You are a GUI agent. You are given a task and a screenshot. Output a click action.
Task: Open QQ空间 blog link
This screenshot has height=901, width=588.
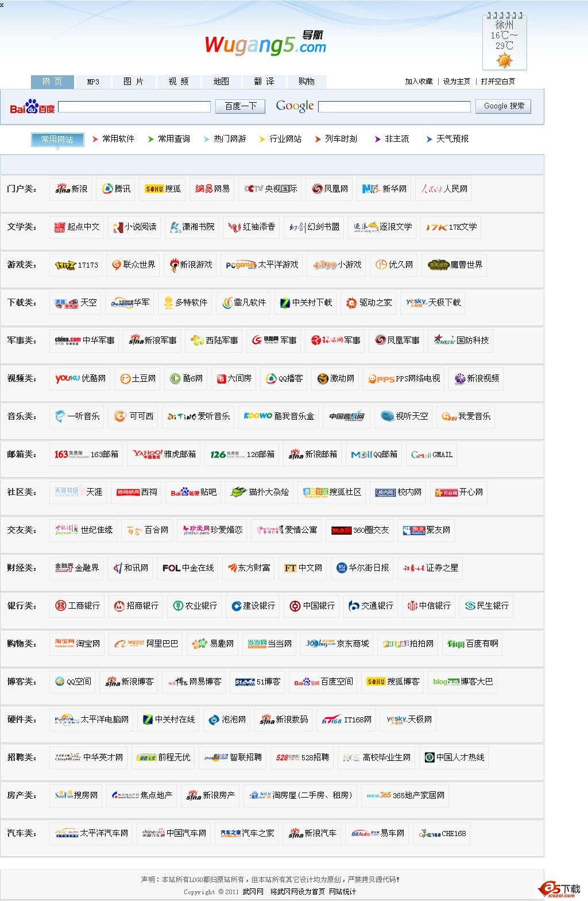click(x=72, y=682)
